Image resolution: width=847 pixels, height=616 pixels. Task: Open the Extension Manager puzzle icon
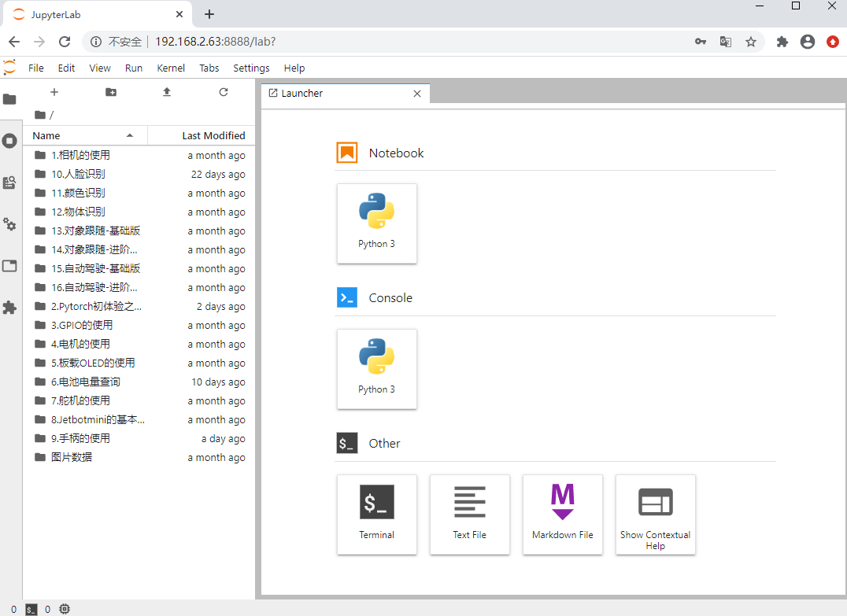pyautogui.click(x=9, y=308)
